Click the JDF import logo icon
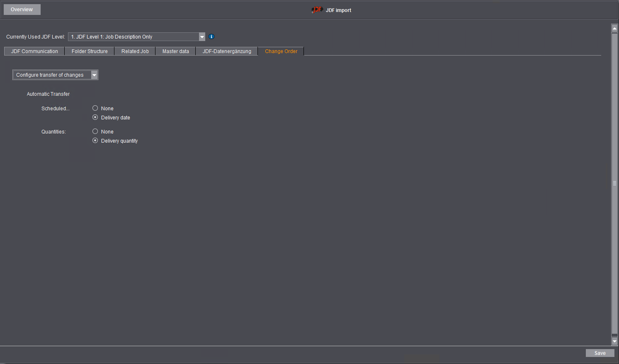Viewport: 619px width, 364px height. (316, 10)
